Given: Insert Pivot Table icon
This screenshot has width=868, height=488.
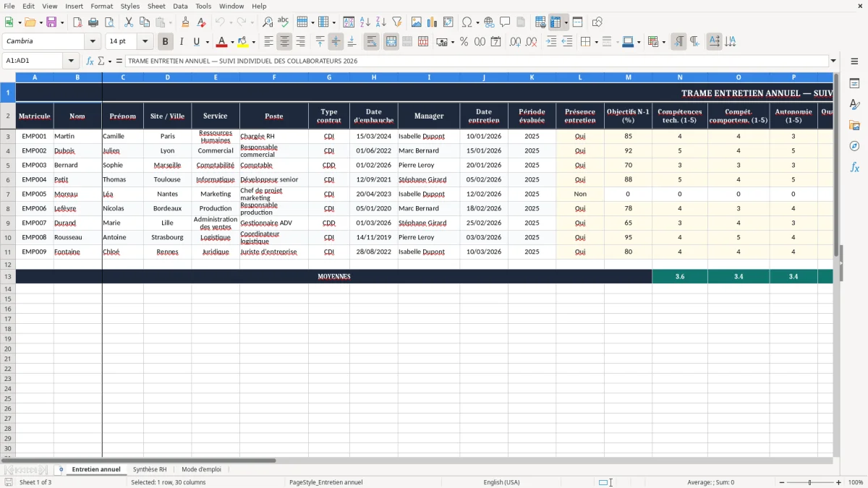Looking at the screenshot, I should click(448, 22).
